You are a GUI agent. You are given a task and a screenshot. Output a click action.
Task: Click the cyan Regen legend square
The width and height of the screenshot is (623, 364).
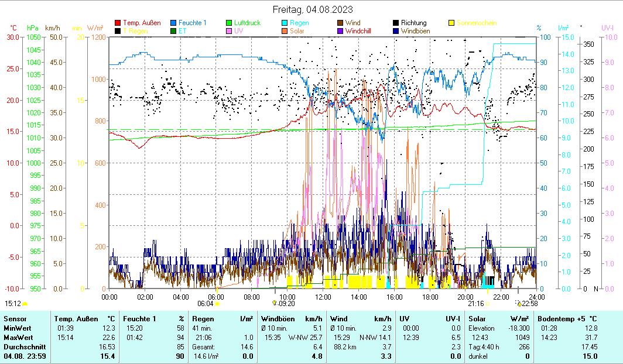point(285,23)
